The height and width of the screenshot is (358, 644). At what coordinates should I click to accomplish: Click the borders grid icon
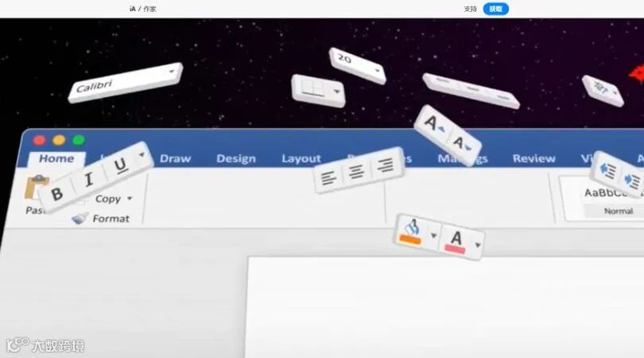pos(313,88)
